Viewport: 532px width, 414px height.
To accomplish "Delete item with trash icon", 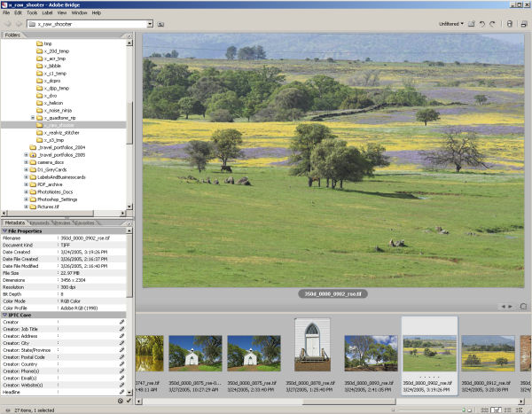I will coord(509,24).
